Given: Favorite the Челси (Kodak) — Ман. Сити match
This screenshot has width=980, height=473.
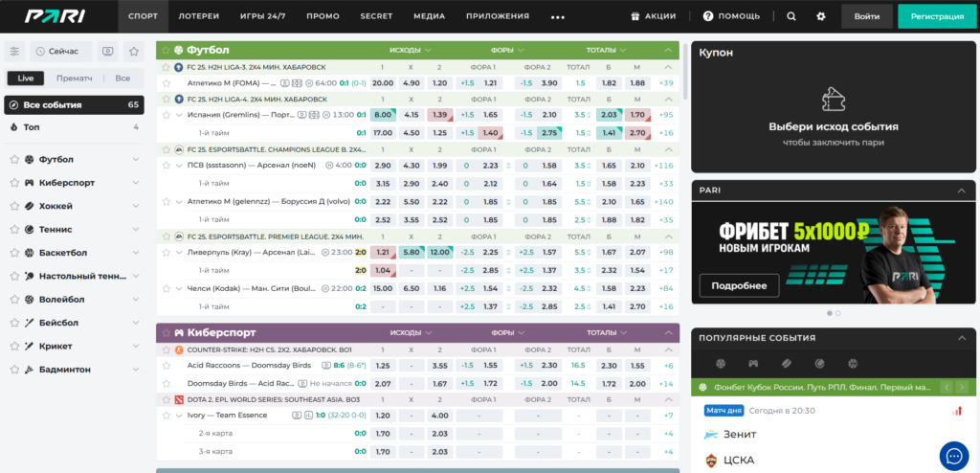Looking at the screenshot, I should click(167, 288).
